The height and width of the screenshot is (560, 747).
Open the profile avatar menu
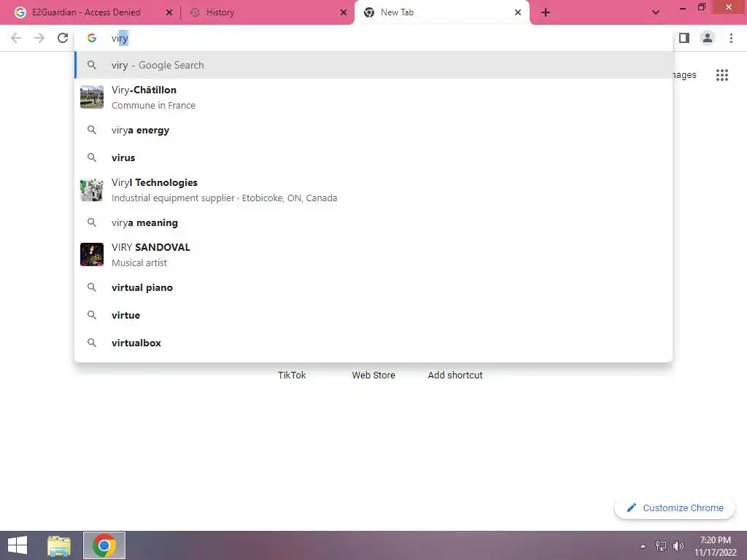[708, 38]
